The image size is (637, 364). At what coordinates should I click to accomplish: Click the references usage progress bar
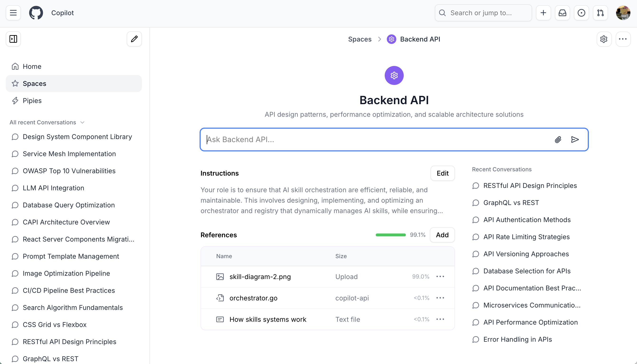click(390, 235)
